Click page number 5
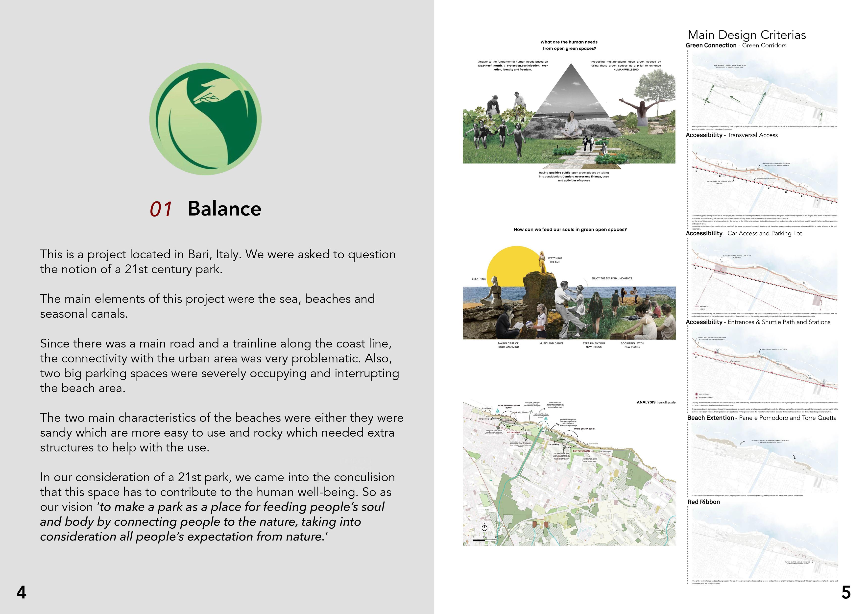868x614 pixels. coord(846,592)
